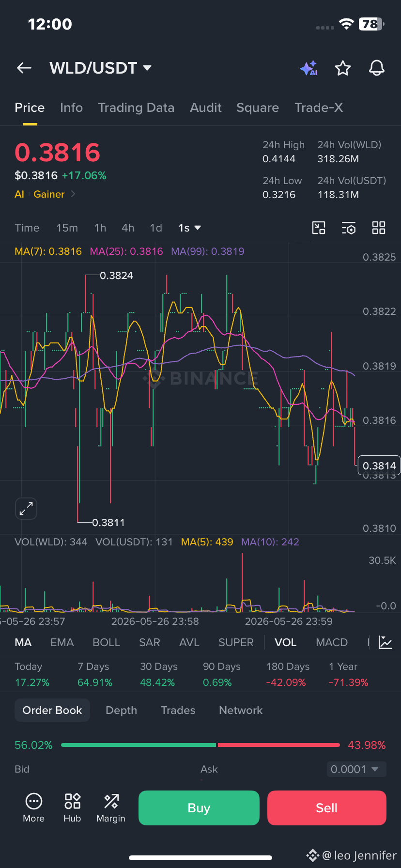Open chart settings icon beside the grid icon
The width and height of the screenshot is (401, 868).
349,228
